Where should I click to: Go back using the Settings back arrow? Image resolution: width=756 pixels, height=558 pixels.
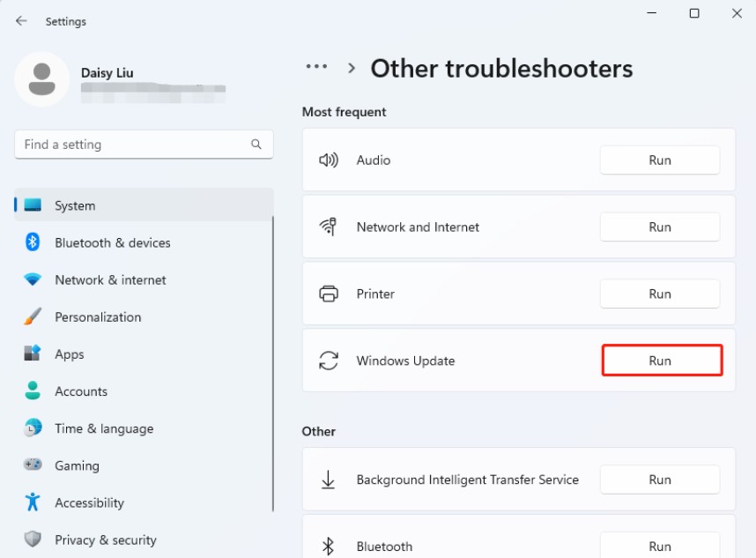click(x=21, y=21)
